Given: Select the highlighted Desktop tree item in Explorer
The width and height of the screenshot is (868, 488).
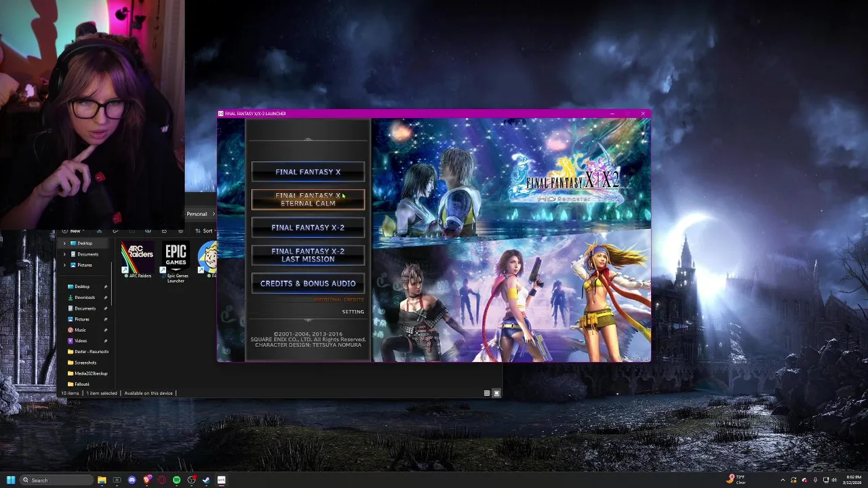Looking at the screenshot, I should (85, 243).
